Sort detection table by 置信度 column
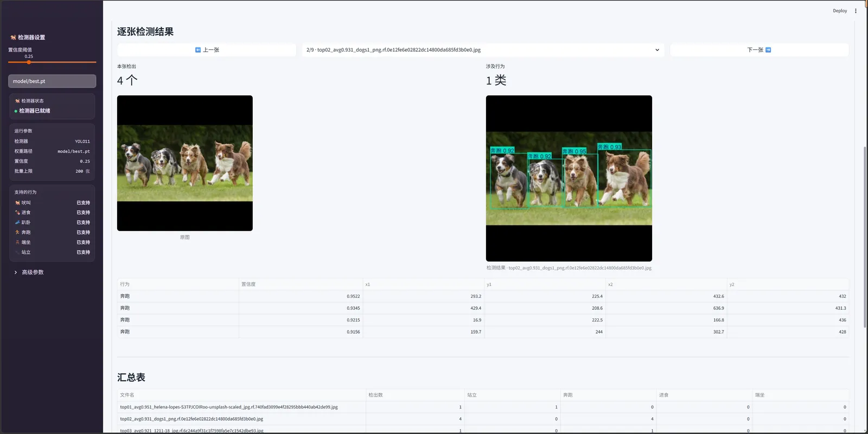 [301, 284]
